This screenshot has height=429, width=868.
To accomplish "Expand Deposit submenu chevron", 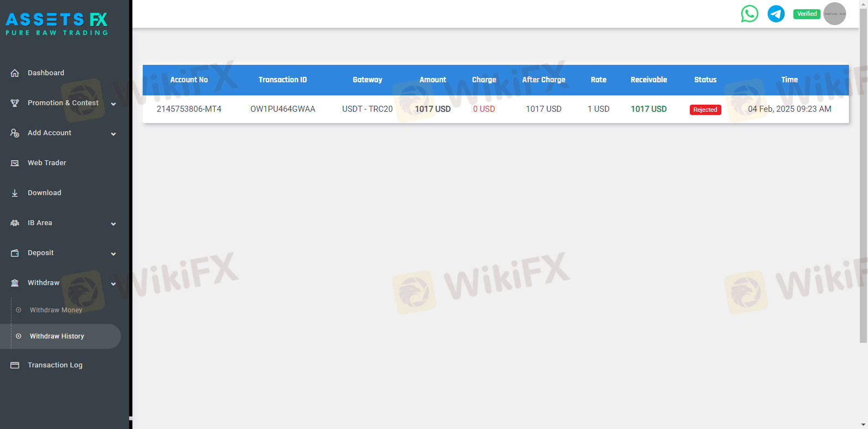I will pyautogui.click(x=113, y=253).
